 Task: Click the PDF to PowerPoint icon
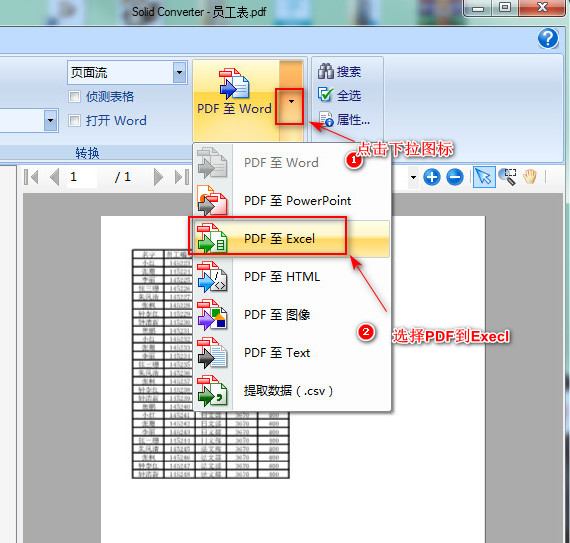coord(212,200)
